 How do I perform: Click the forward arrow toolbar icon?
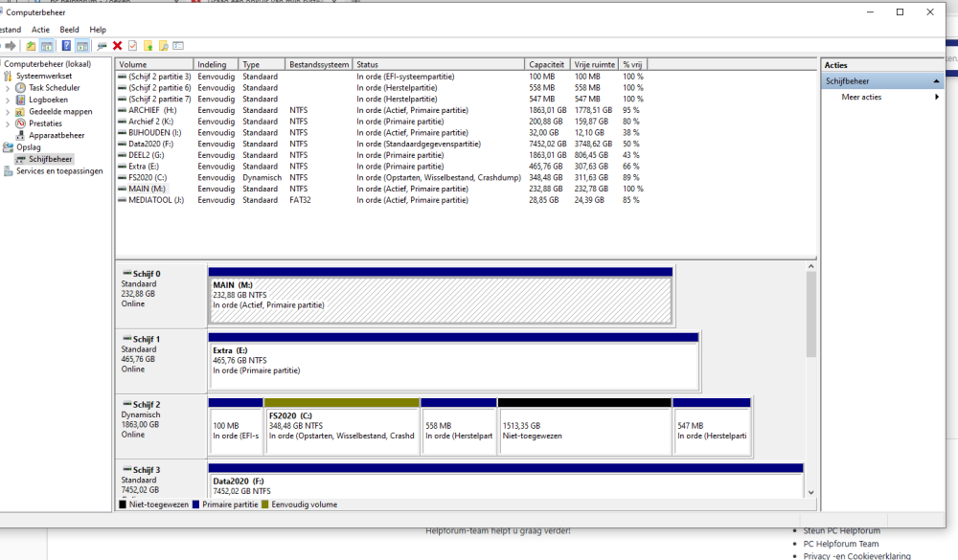pos(11,45)
